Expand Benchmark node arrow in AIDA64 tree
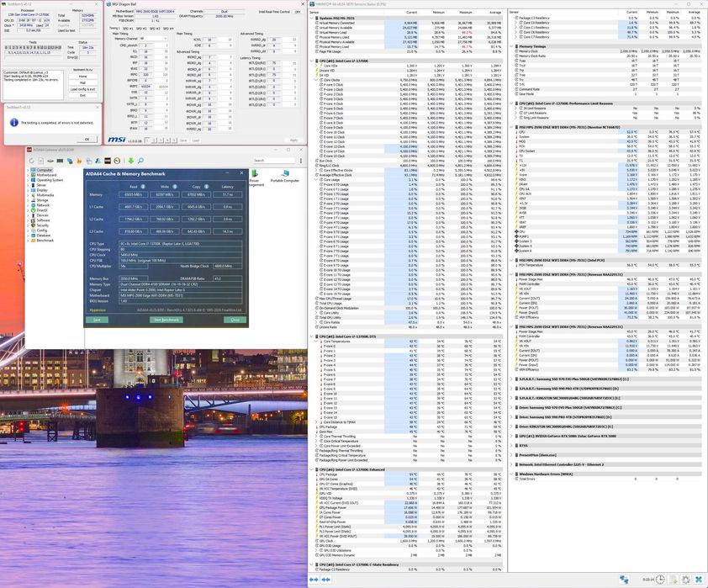The image size is (708, 588). (28, 241)
